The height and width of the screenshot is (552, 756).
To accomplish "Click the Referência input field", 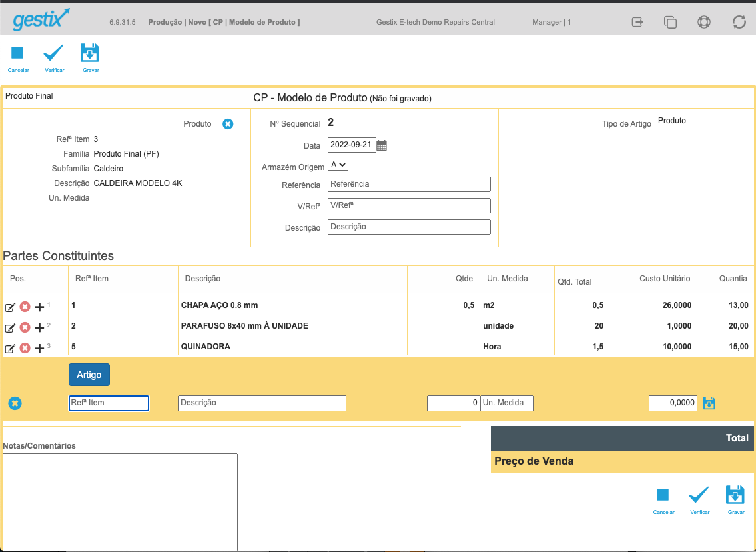I will click(410, 184).
